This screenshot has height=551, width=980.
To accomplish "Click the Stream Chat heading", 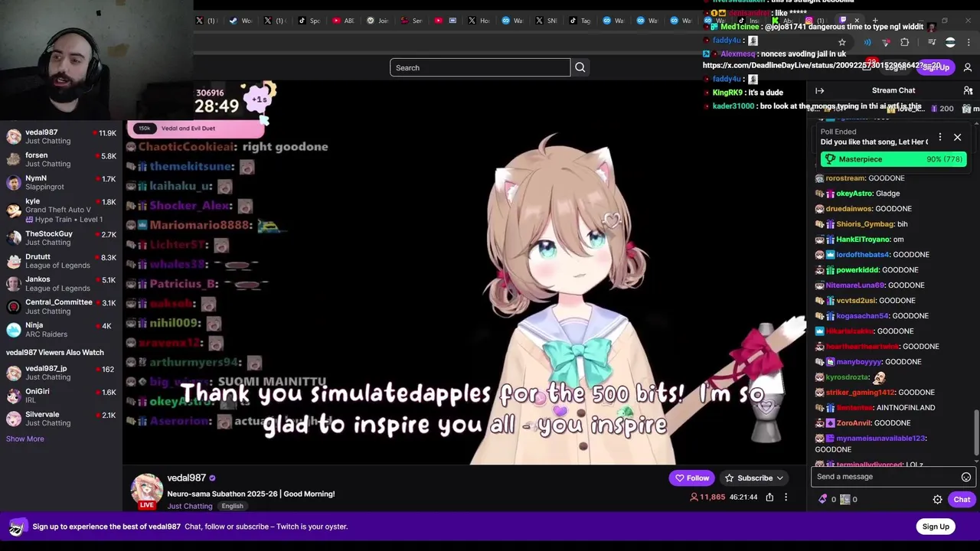I will [893, 90].
